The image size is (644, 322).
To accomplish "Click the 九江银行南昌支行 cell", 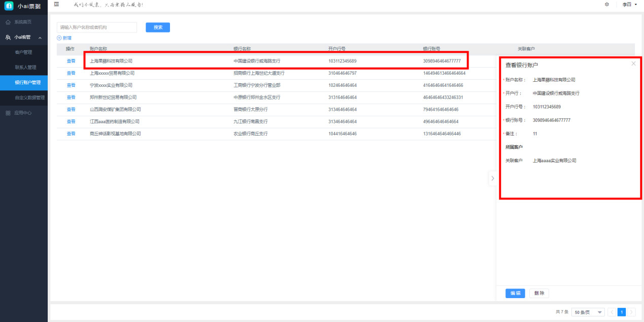I will pyautogui.click(x=251, y=121).
